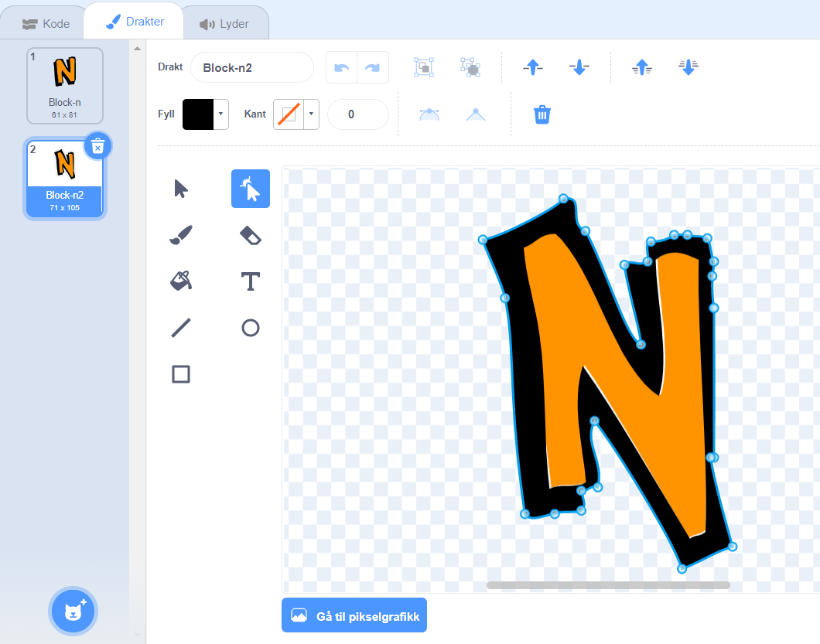Screen dimensions: 820x644
Task: Select the Fill bucket tool
Action: click(181, 281)
